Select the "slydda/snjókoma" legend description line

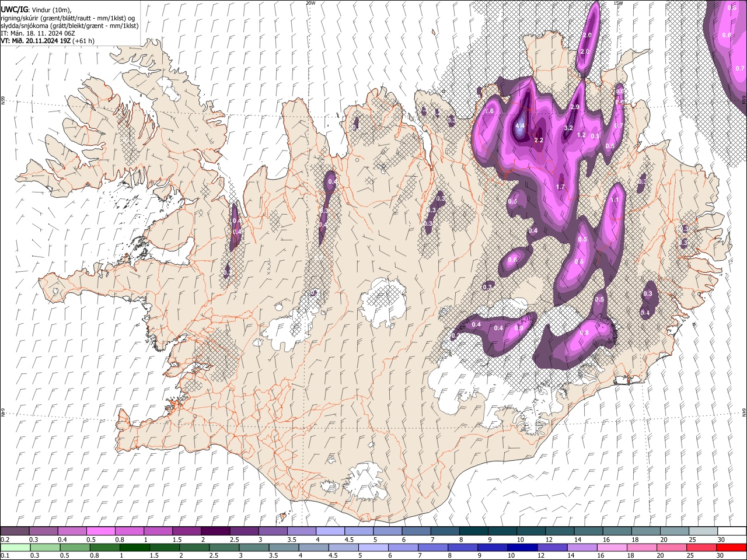[70, 26]
